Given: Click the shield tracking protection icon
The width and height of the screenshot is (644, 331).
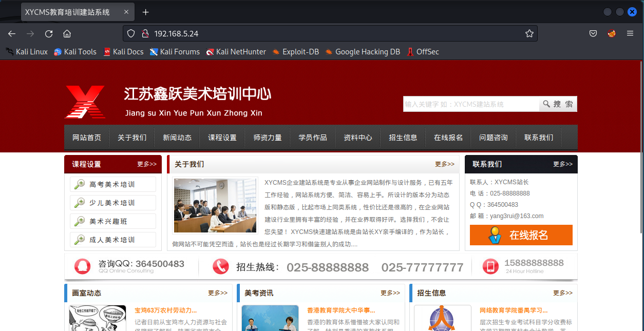Looking at the screenshot, I should tap(131, 33).
